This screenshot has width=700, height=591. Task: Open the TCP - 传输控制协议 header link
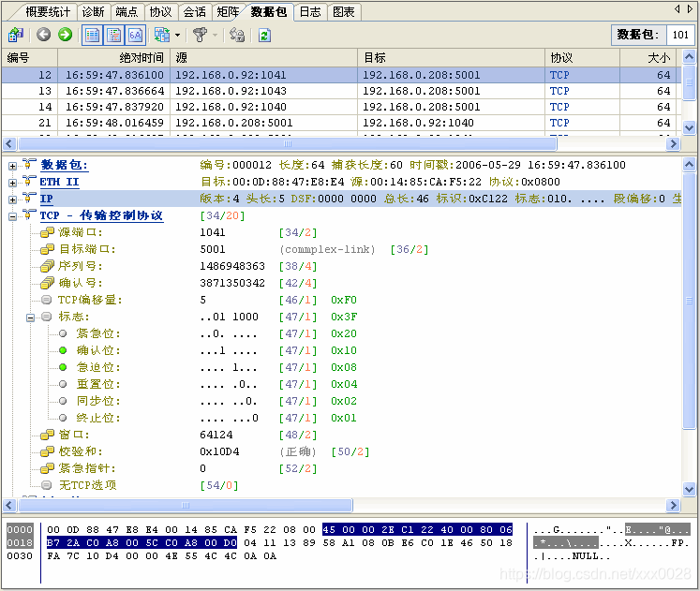click(102, 215)
